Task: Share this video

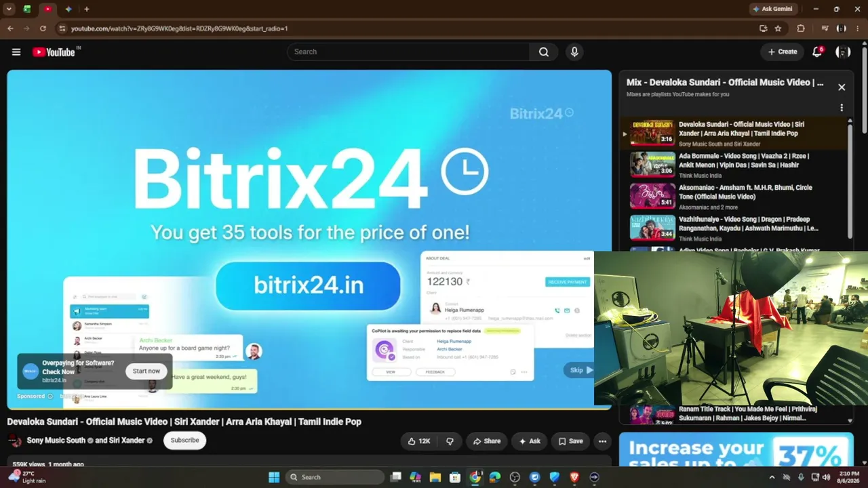Action: [x=487, y=441]
